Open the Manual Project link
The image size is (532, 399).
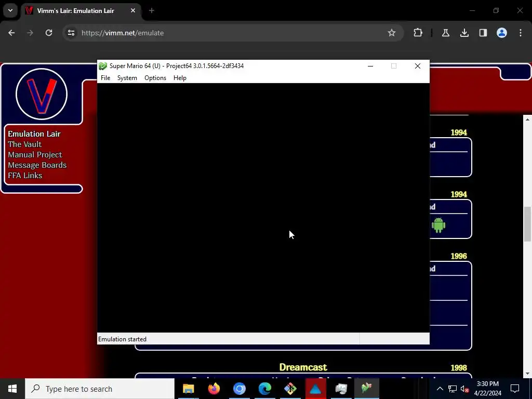[x=35, y=155]
